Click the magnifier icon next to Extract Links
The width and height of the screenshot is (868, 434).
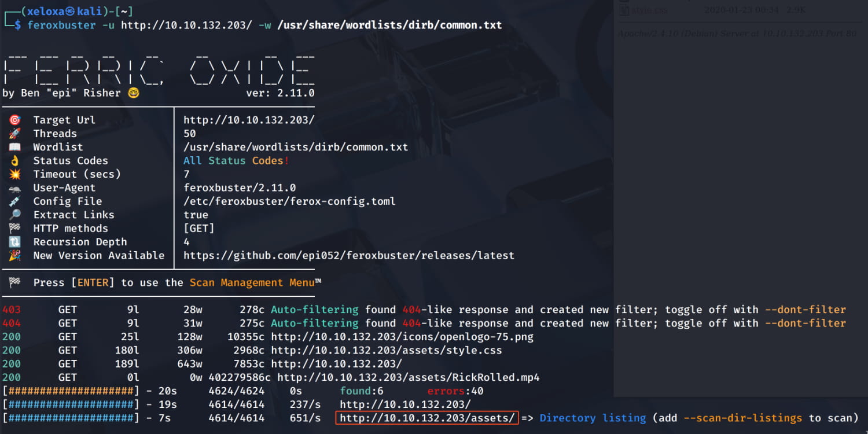pos(14,215)
